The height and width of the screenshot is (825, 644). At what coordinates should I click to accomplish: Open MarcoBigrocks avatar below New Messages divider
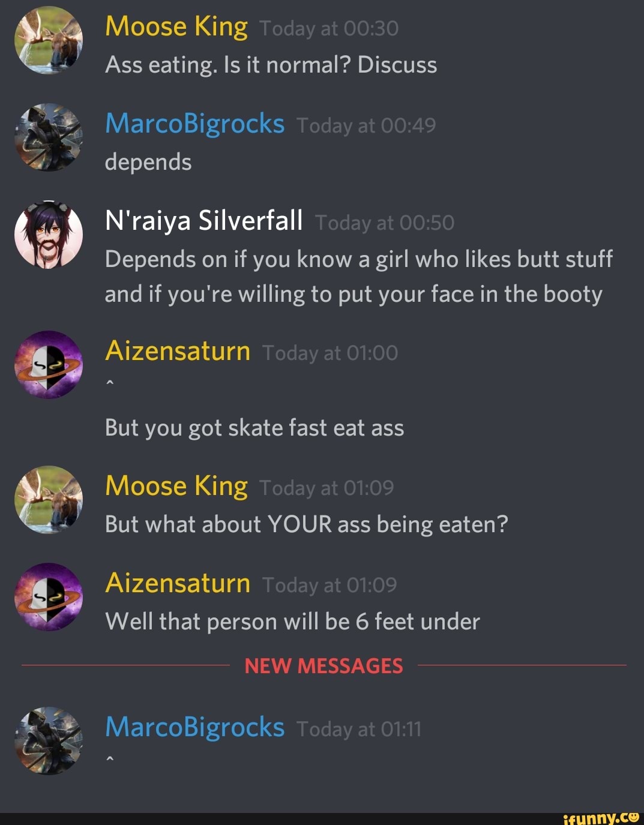pyautogui.click(x=49, y=740)
